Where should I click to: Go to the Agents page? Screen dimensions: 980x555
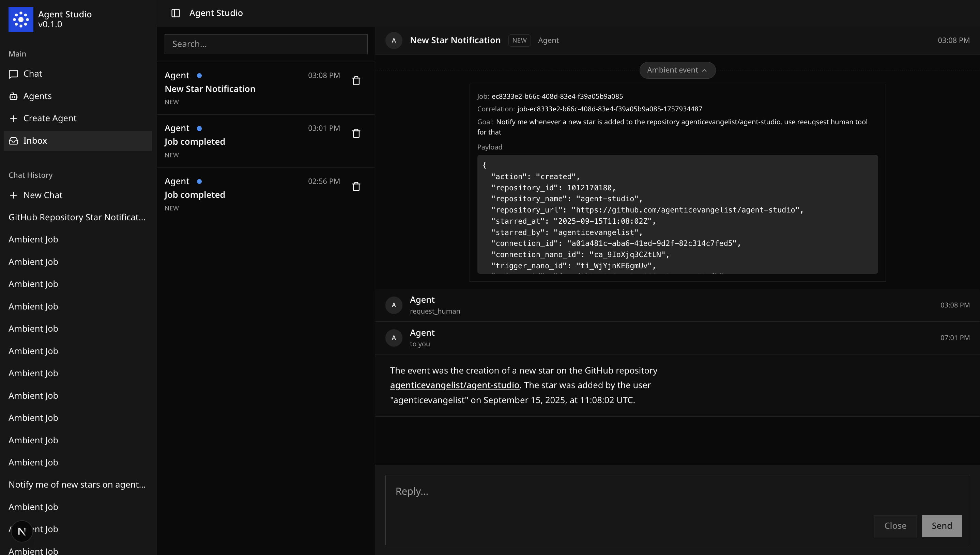click(37, 96)
